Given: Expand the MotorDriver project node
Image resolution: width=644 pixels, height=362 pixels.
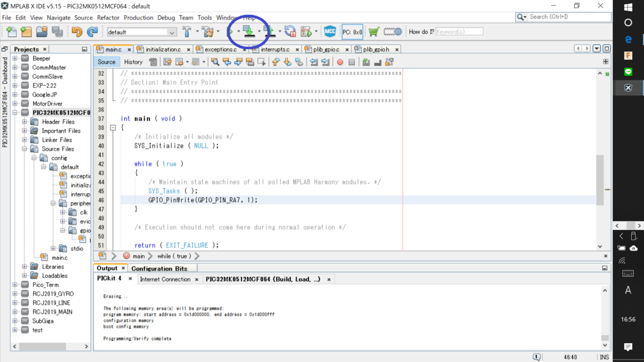Looking at the screenshot, I should (15, 104).
